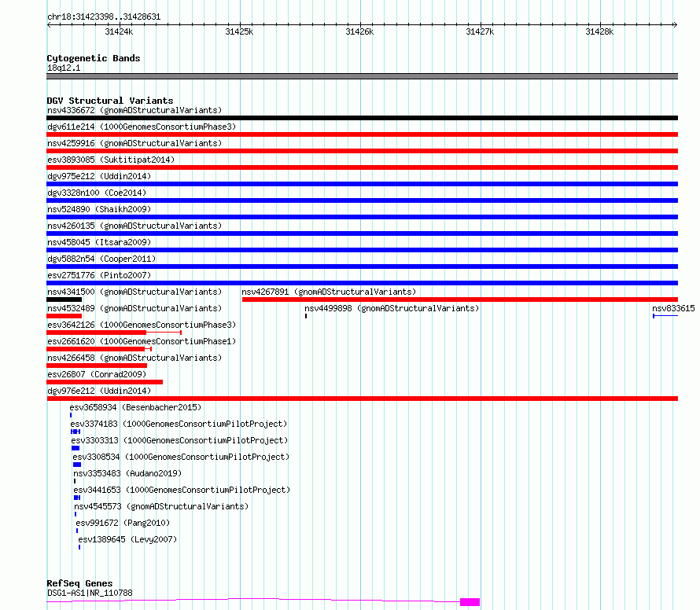The width and height of the screenshot is (700, 610).
Task: Open esv2751776 Pinto2007 variant label
Action: click(x=99, y=275)
